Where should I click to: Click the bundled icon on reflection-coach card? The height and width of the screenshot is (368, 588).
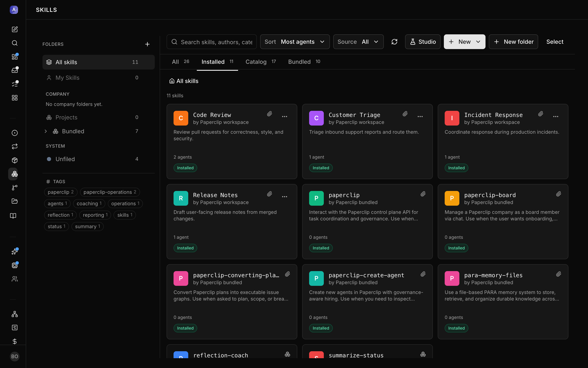click(287, 354)
